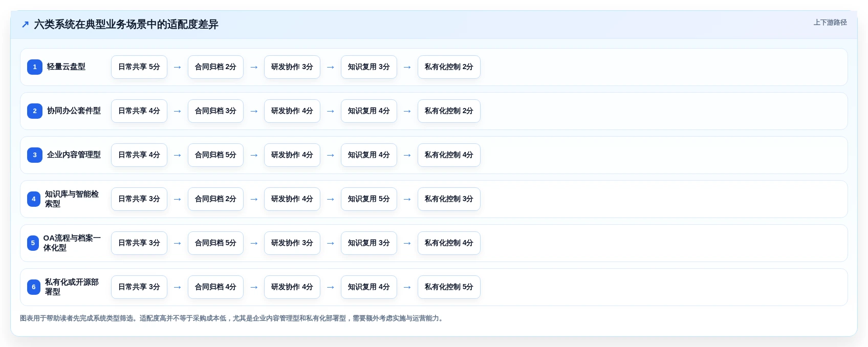
Task: Click 私有化控制 5分 in the 私有化或开源部署型 row
Action: click(449, 287)
